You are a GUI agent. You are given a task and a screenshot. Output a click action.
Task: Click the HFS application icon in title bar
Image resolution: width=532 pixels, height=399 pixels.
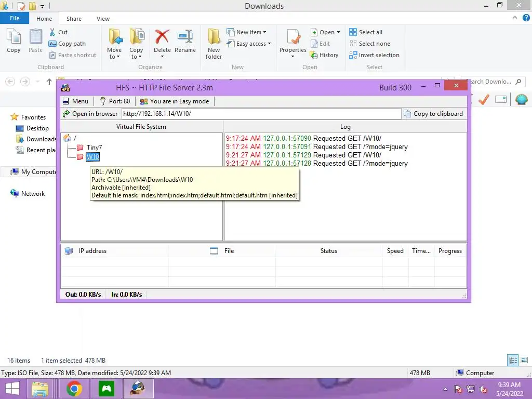[x=65, y=88]
